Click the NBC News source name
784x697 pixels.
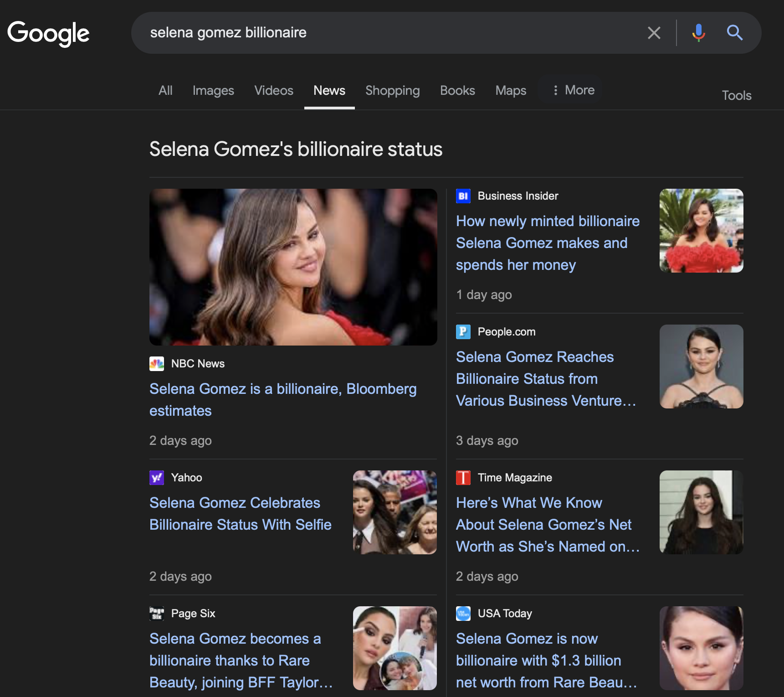point(198,363)
